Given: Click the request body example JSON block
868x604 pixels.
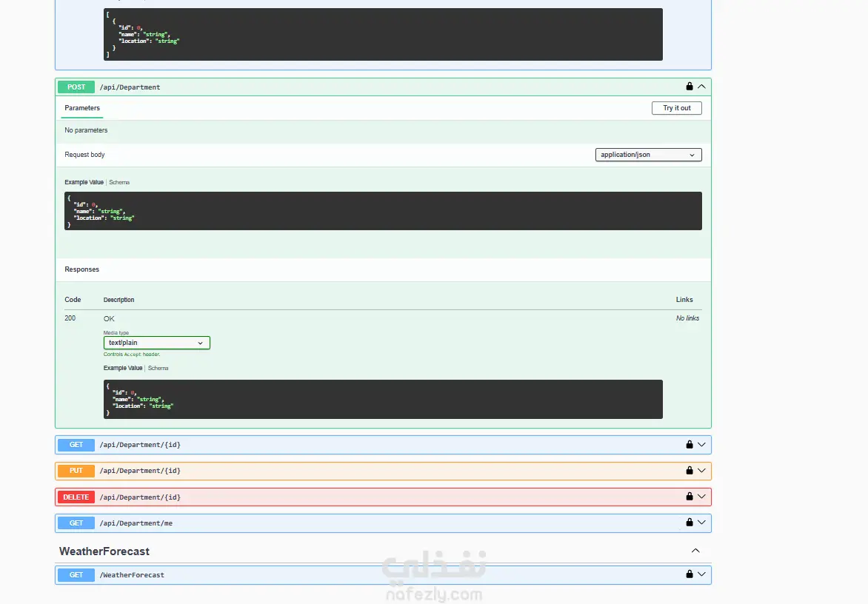Looking at the screenshot, I should pyautogui.click(x=383, y=211).
